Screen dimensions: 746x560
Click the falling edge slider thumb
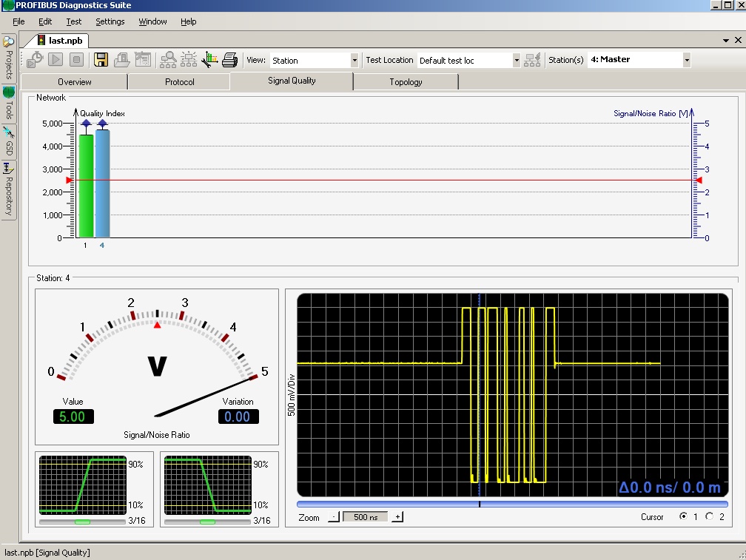coord(207,522)
